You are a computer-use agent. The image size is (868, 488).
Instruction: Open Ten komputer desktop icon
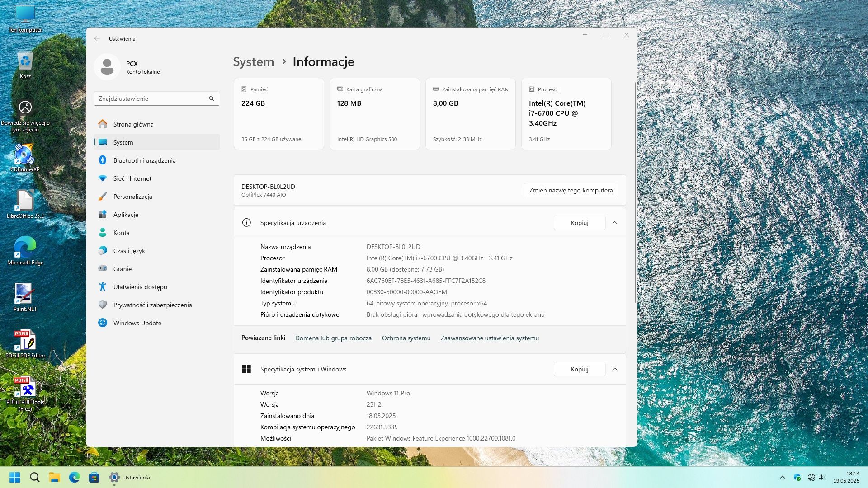[x=25, y=19]
